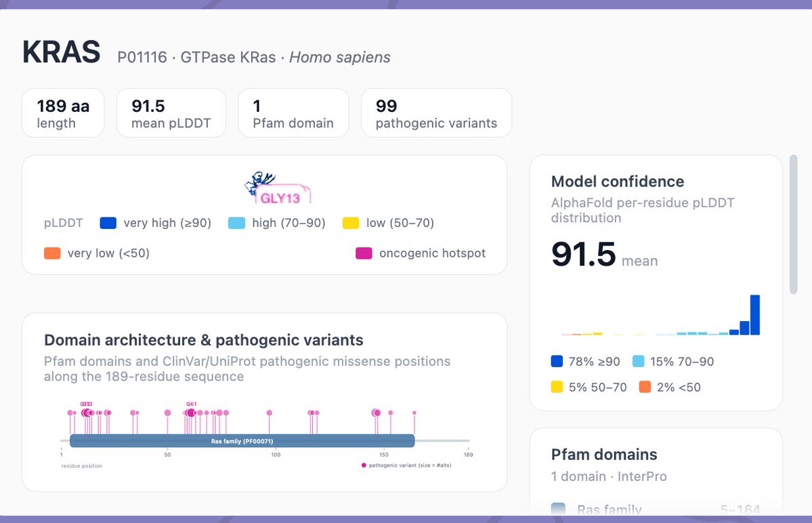Image resolution: width=812 pixels, height=523 pixels.
Task: Click the KRAS page title
Action: point(61,52)
